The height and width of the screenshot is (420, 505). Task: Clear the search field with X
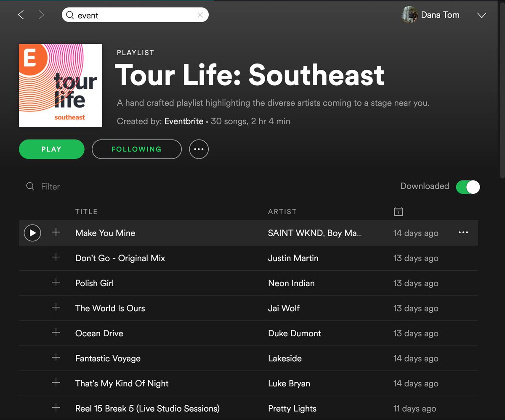pyautogui.click(x=200, y=15)
